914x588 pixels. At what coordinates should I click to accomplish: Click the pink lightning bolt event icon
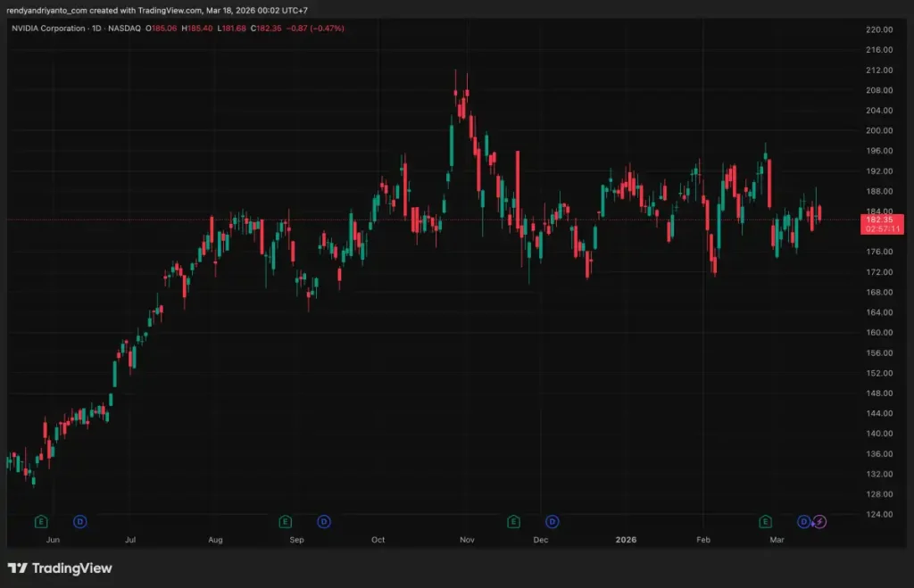click(819, 521)
